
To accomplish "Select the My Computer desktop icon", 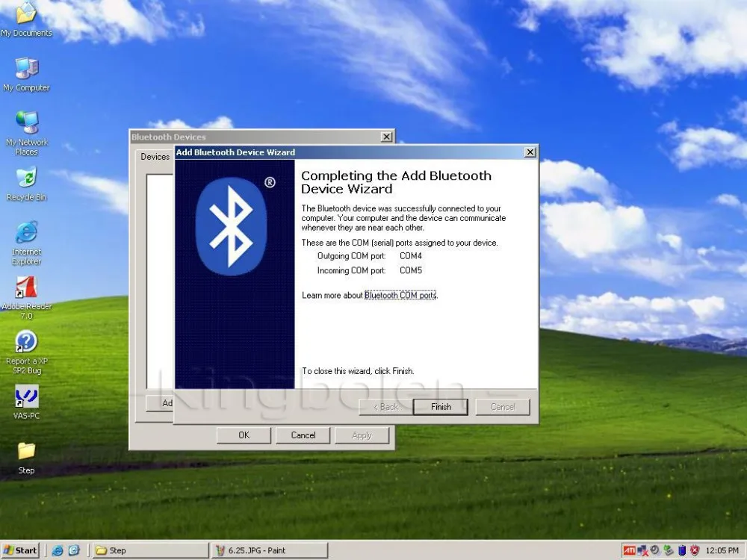I will pyautogui.click(x=26, y=74).
